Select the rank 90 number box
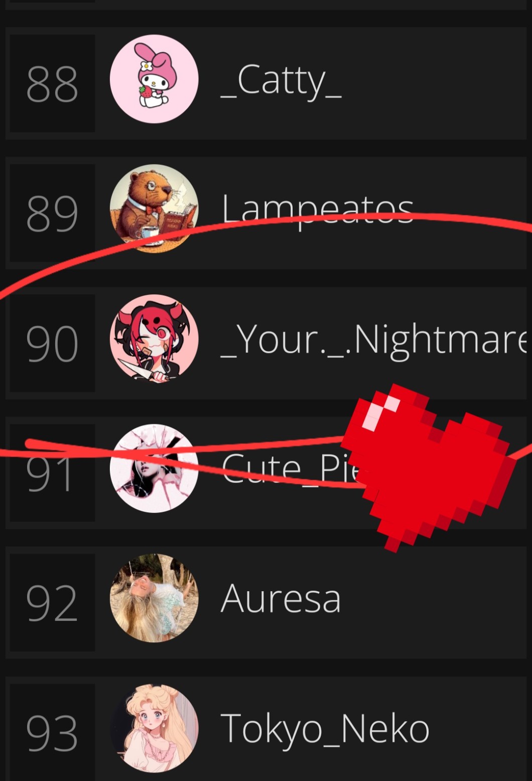 pos(52,343)
